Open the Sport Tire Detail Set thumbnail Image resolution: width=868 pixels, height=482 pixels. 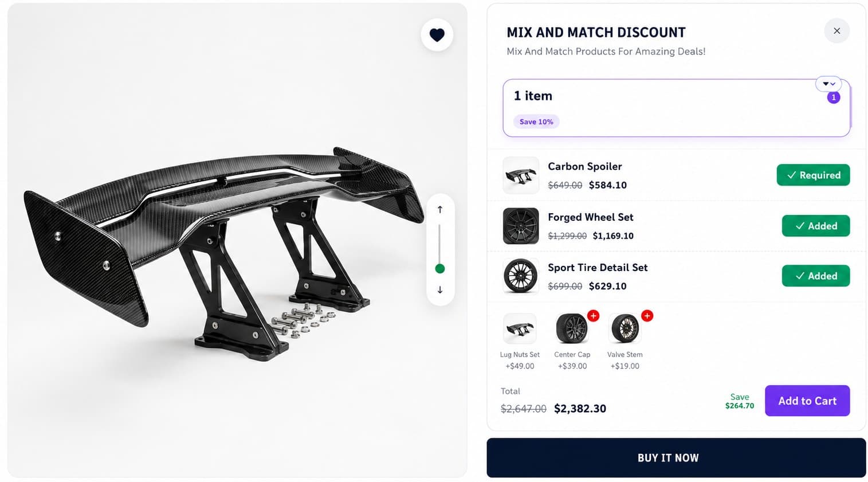point(521,276)
